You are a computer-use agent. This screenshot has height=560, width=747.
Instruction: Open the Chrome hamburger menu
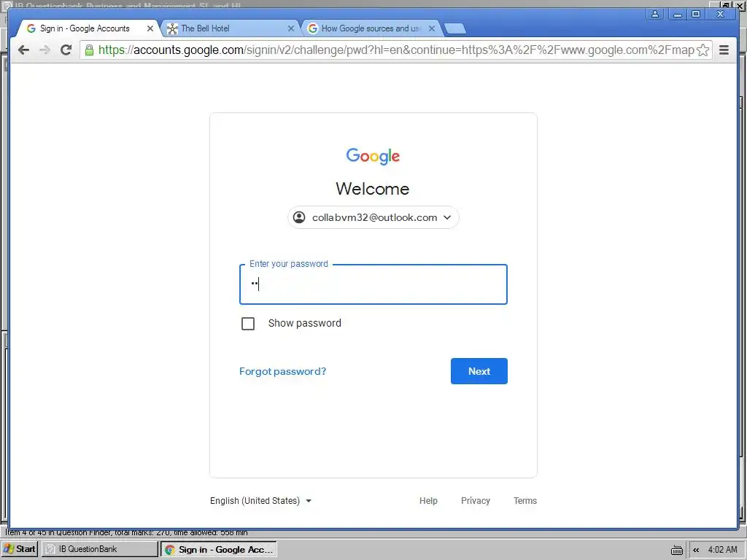click(x=724, y=50)
